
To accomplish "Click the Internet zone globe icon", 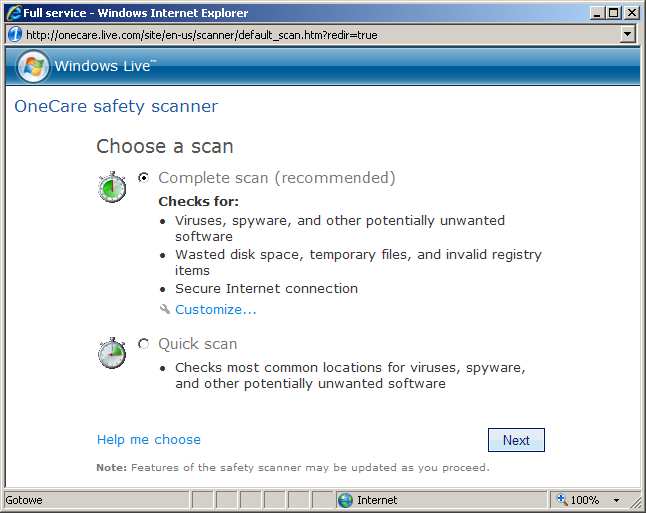I will (x=345, y=500).
